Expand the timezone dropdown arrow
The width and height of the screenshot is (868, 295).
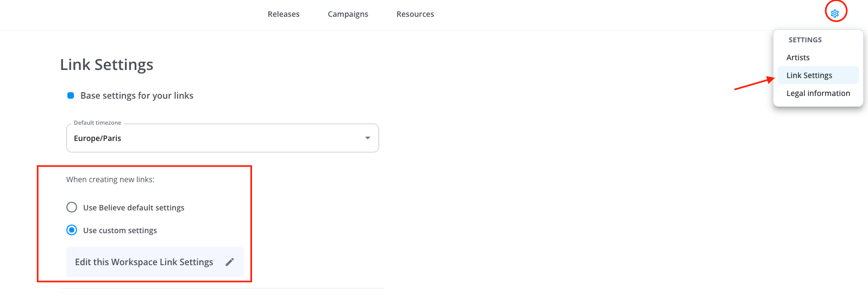(368, 138)
